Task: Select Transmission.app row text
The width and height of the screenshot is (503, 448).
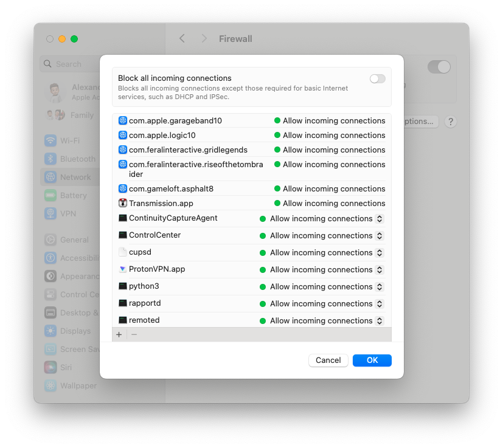Action: 161,203
